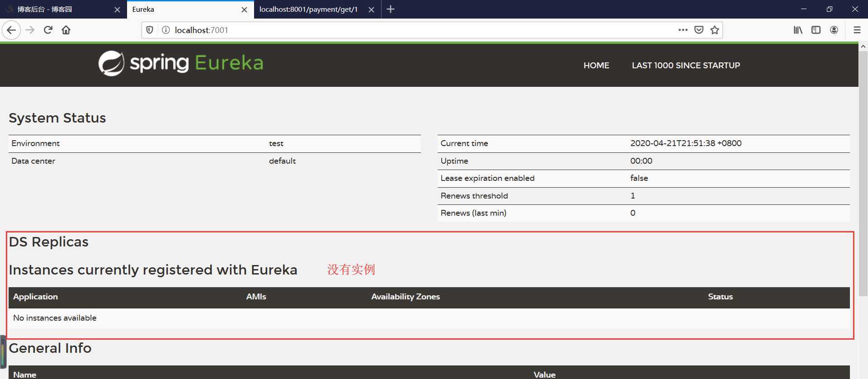Screen dimensions: 868x379
Task: Click the Environment label
Action: (35, 143)
